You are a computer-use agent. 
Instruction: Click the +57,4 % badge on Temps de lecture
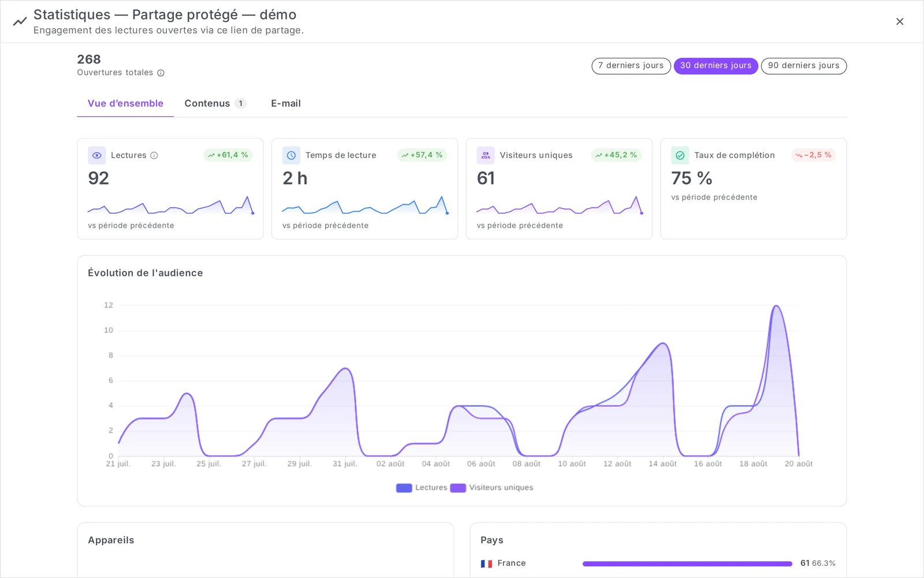coord(422,155)
